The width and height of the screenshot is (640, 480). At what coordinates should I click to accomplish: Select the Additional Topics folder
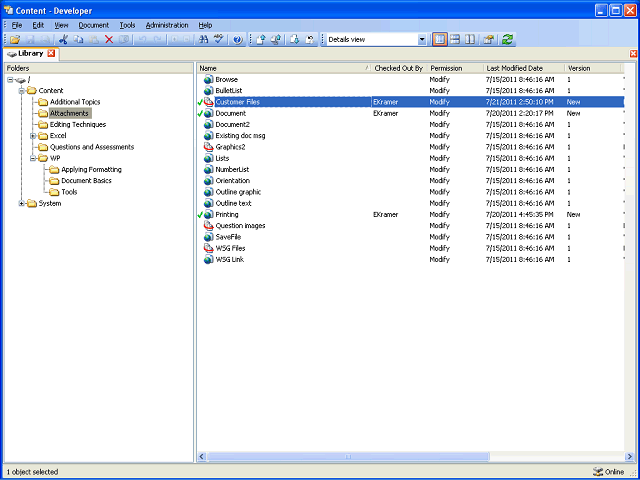point(75,102)
